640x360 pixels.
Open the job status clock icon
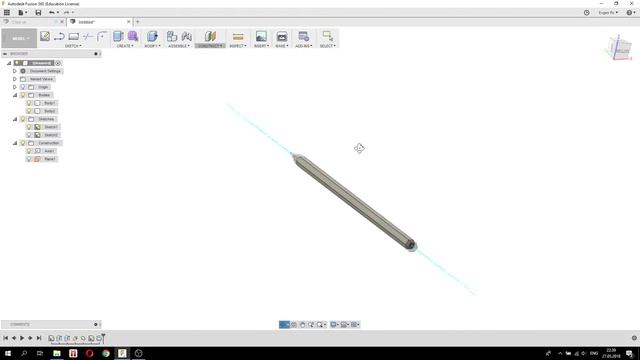coord(587,13)
